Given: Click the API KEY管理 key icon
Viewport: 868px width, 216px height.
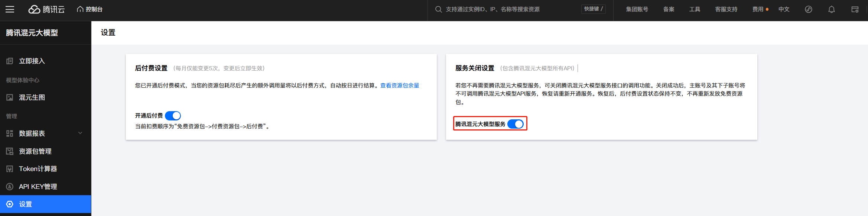Looking at the screenshot, I should [x=10, y=187].
